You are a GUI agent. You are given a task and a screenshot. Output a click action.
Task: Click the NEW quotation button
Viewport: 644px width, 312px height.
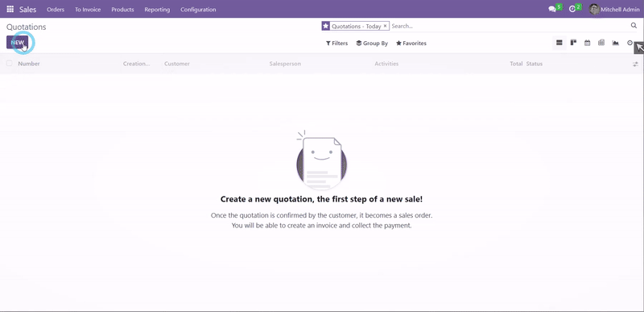click(17, 43)
